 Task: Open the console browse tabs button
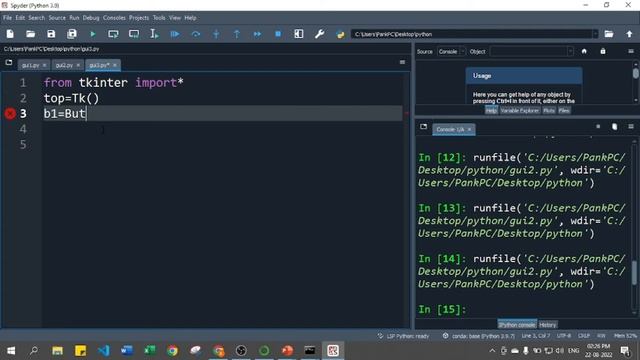click(423, 127)
